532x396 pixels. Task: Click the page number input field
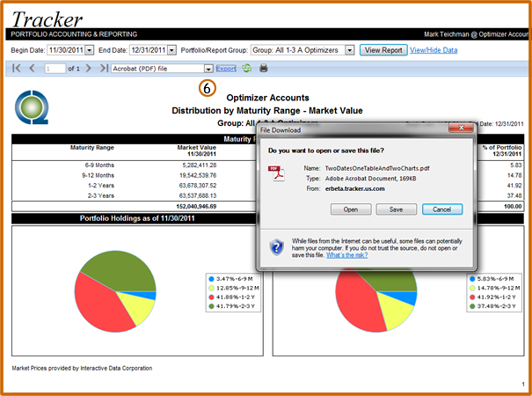(55, 69)
